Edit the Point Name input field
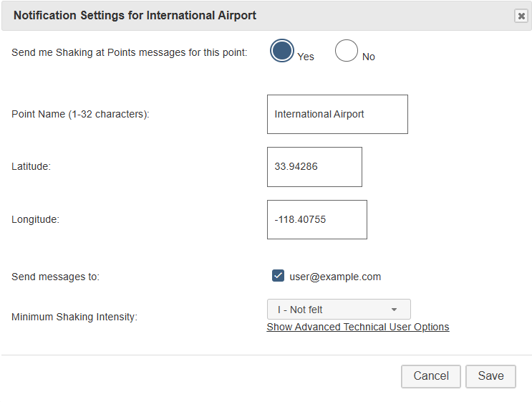 tap(337, 114)
